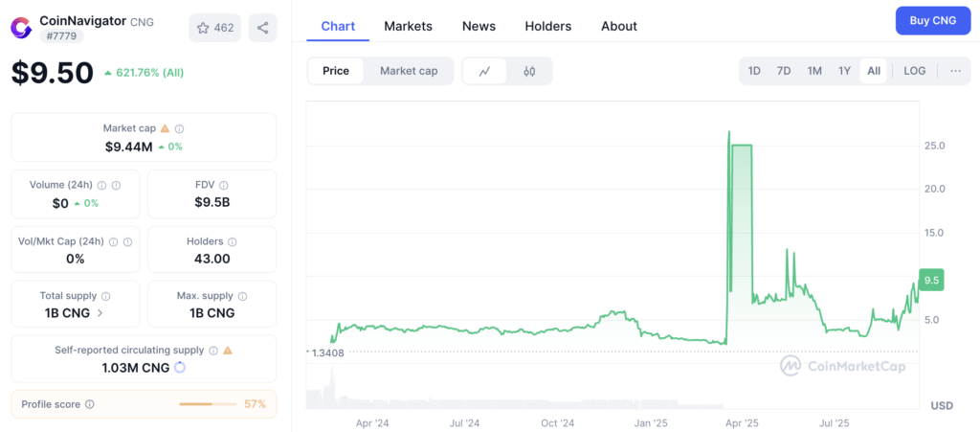
Task: Click second info icon next to Volume (24h)
Action: tap(116, 185)
